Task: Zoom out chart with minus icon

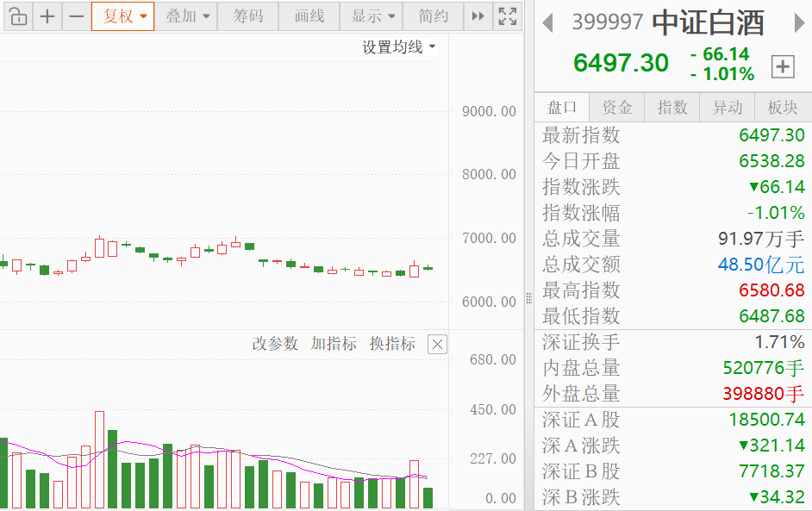Action: [76, 16]
